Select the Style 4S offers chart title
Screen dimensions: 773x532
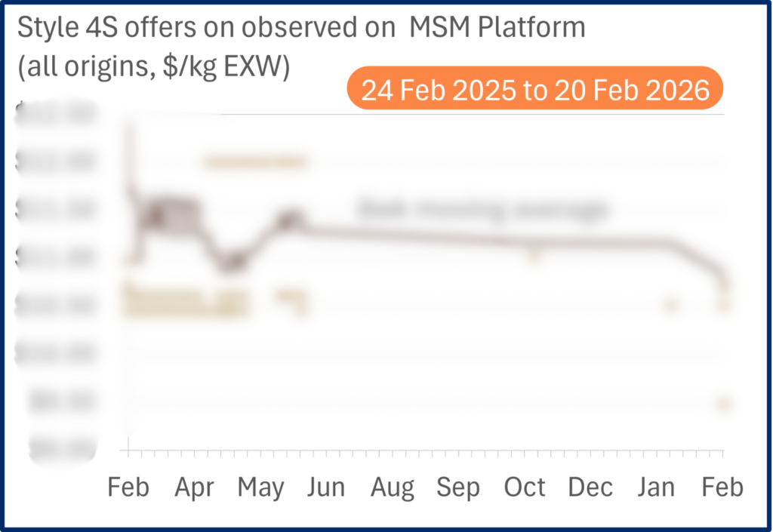tap(301, 26)
